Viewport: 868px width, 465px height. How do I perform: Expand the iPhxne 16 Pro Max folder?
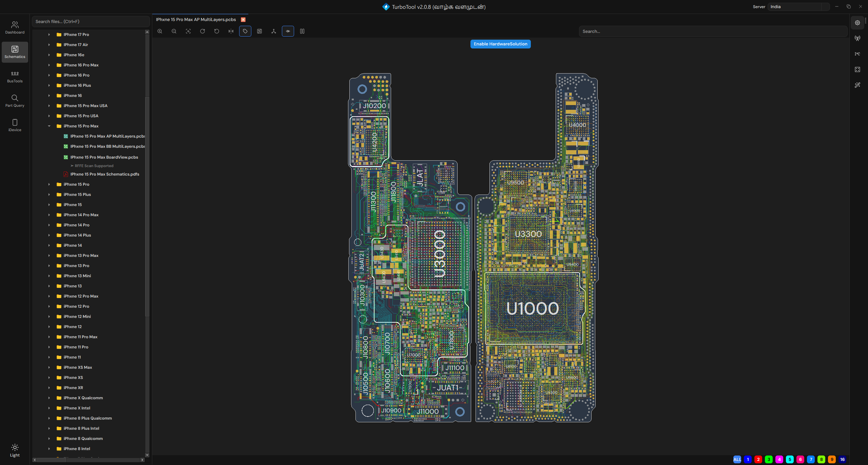click(49, 65)
